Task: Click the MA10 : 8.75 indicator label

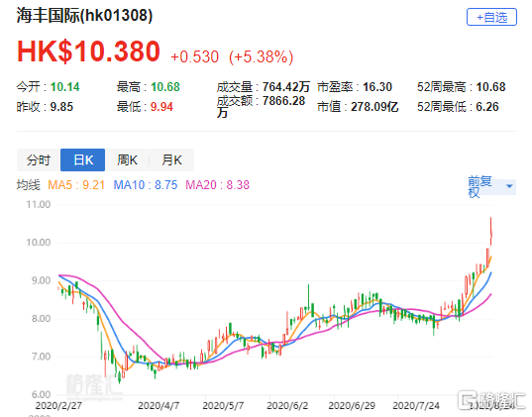Action: coord(146,185)
